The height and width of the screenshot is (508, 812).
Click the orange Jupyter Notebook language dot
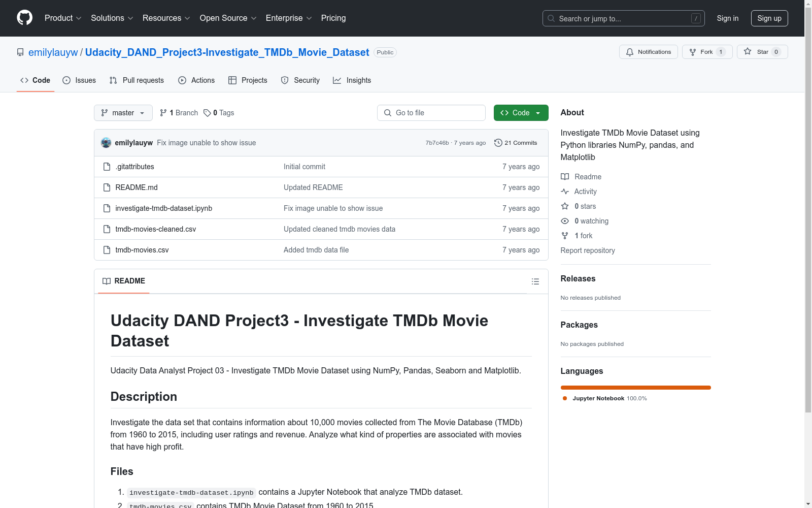click(x=565, y=398)
